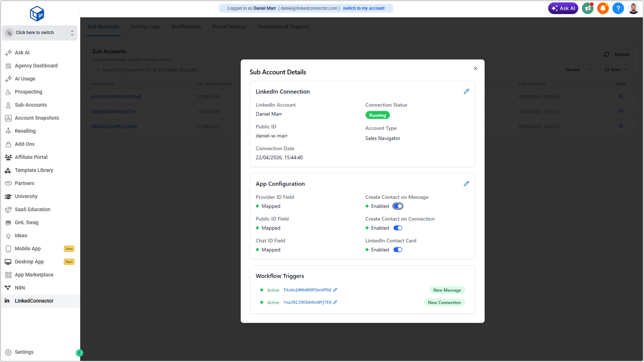The width and height of the screenshot is (644, 362).
Task: Click the LinkedConnector logo at top left
Action: tap(37, 14)
